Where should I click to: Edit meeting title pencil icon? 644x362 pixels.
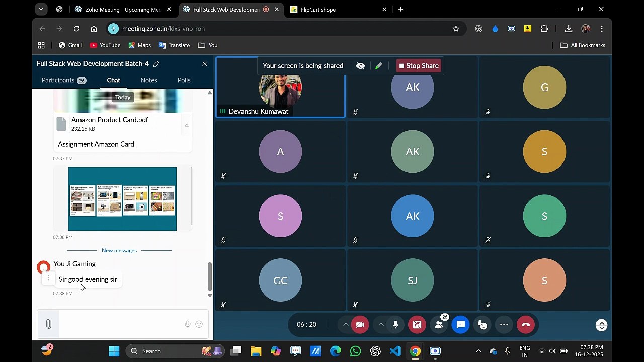[156, 64]
